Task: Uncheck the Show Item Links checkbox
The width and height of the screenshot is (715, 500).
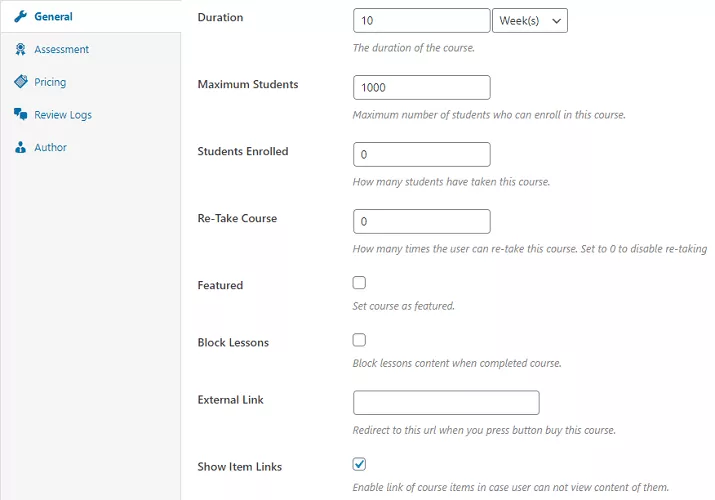Action: click(360, 464)
